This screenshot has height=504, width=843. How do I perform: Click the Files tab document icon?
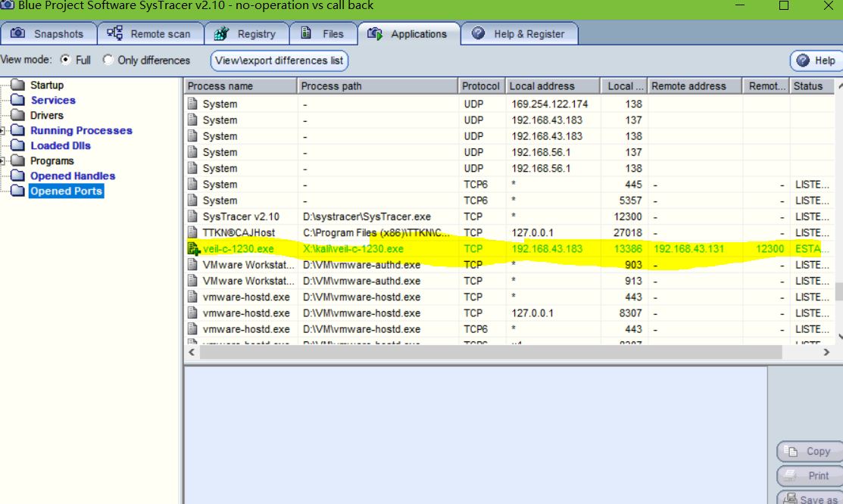306,33
